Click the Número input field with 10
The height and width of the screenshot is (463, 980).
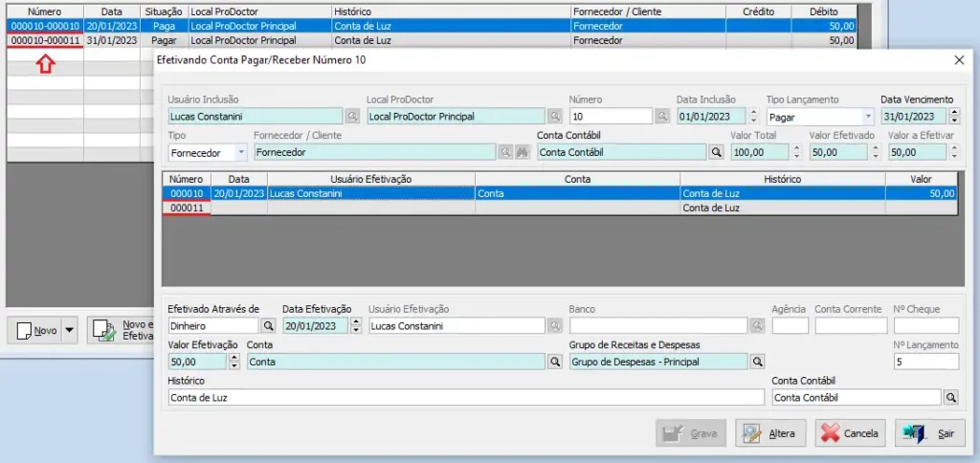click(x=612, y=116)
